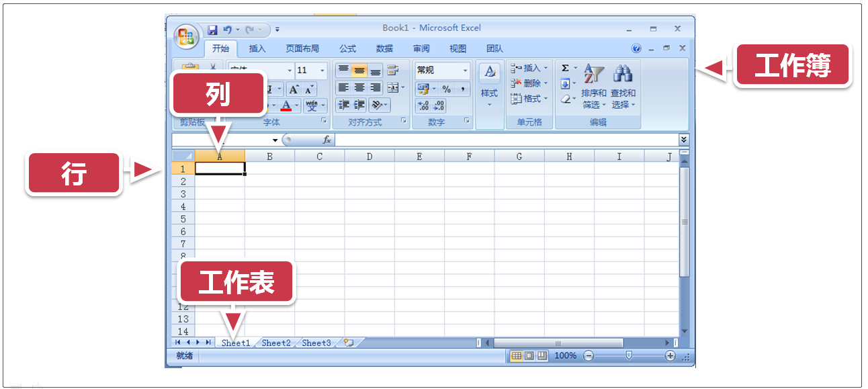
Task: Click the zoom slider handle
Action: coord(629,355)
